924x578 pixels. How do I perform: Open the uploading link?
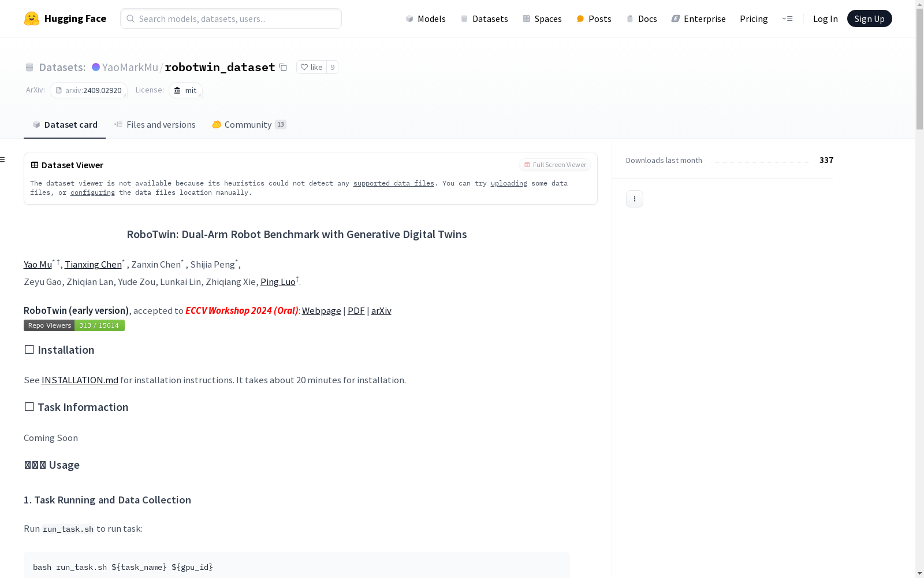coord(509,183)
